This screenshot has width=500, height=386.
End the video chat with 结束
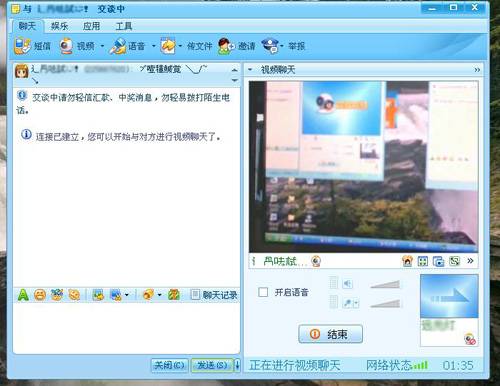point(330,334)
